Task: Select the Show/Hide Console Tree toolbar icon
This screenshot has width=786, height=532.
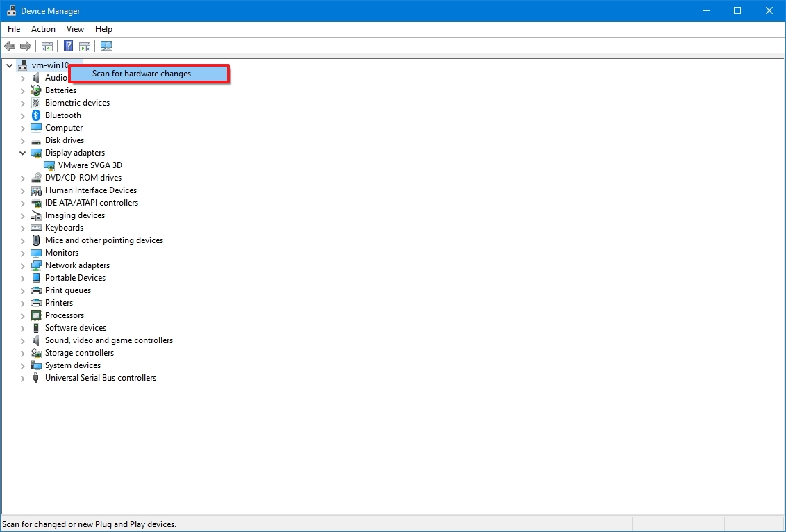Action: coord(47,46)
